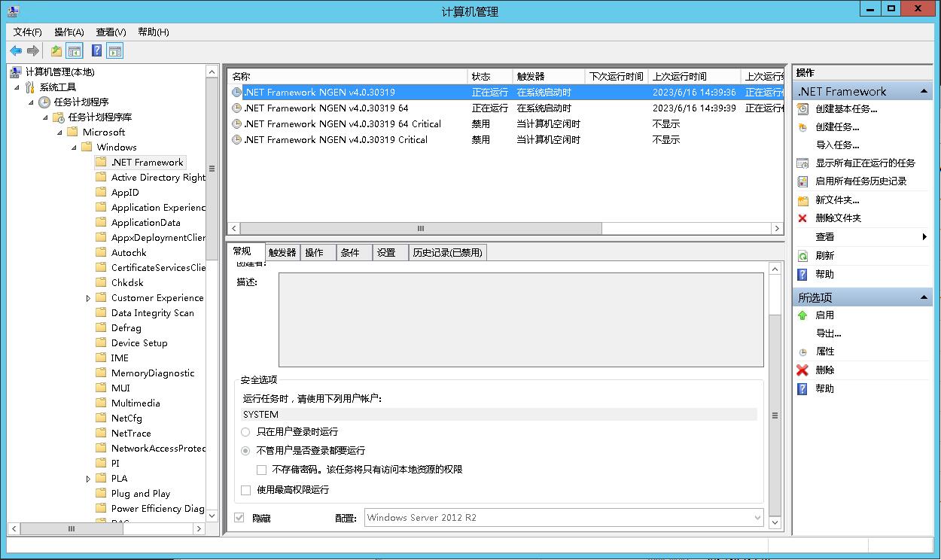
Task: Click the Show/Hide console tree icon
Action: pyautogui.click(x=74, y=51)
